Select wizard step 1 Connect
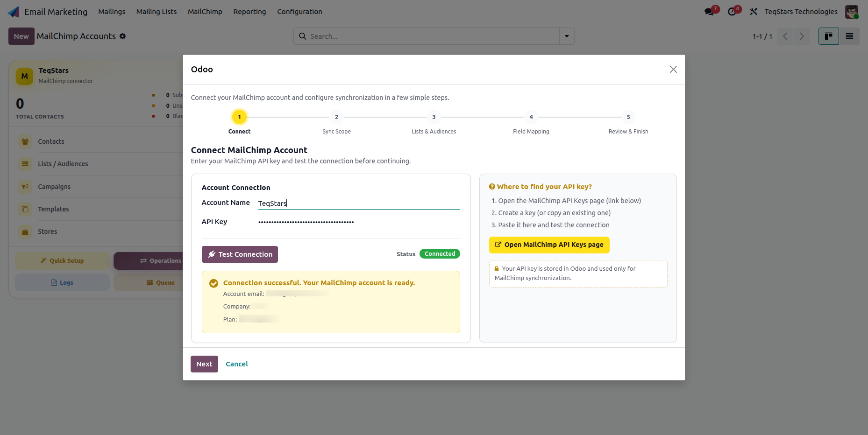868x435 pixels. tap(239, 117)
